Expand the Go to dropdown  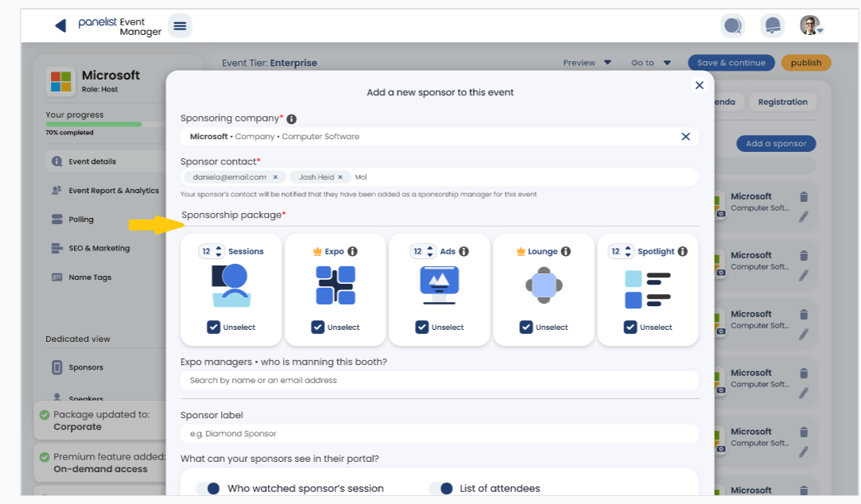pyautogui.click(x=650, y=63)
